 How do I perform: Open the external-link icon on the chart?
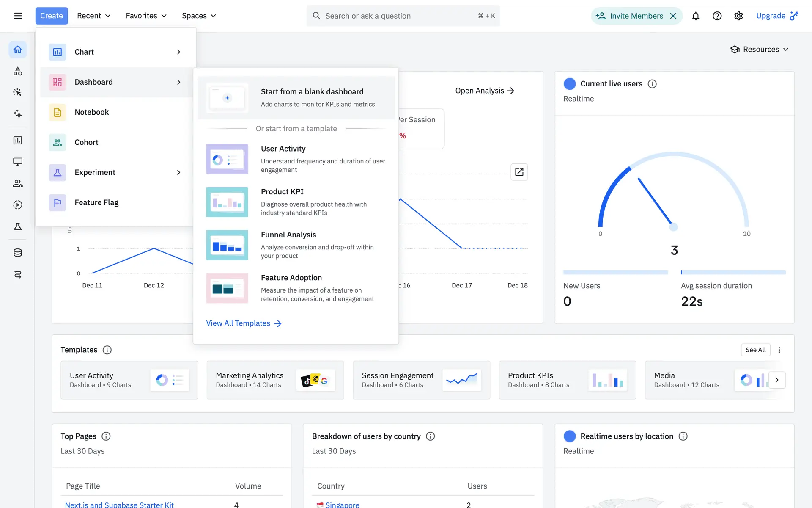[x=519, y=172]
